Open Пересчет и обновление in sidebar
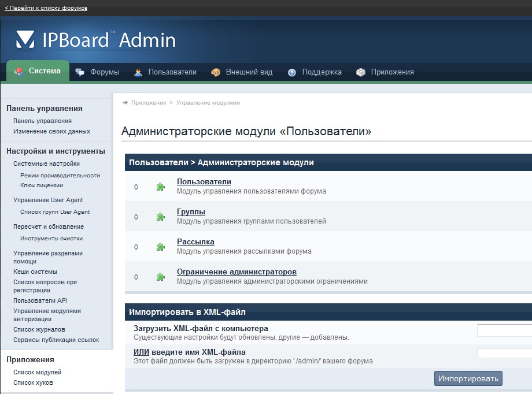 click(x=49, y=227)
